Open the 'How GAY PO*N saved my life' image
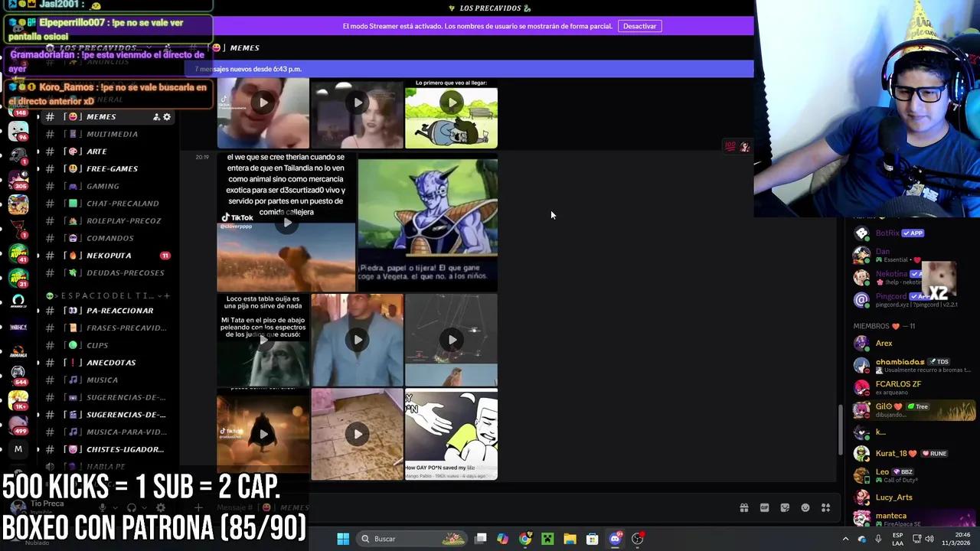 [451, 435]
